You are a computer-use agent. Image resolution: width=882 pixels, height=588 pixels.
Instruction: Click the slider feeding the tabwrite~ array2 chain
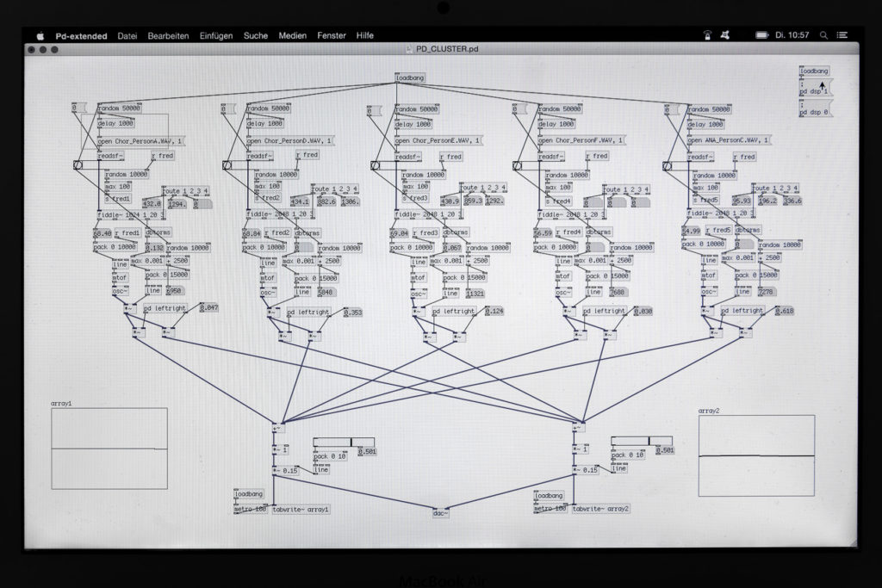click(x=642, y=442)
